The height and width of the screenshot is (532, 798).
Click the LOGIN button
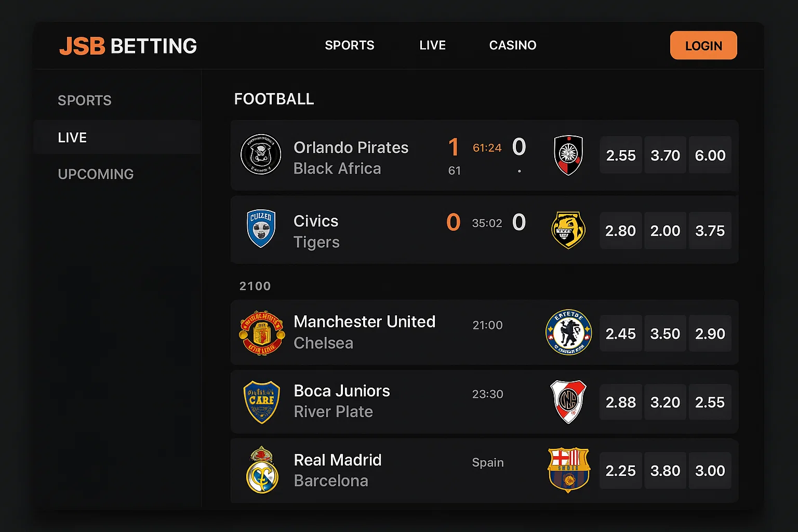coord(703,45)
